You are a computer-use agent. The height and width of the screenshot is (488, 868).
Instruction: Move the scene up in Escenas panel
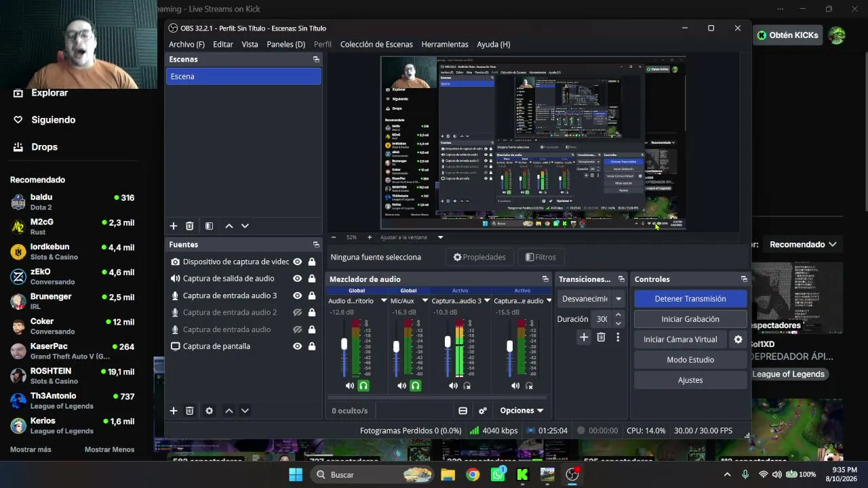tap(229, 226)
